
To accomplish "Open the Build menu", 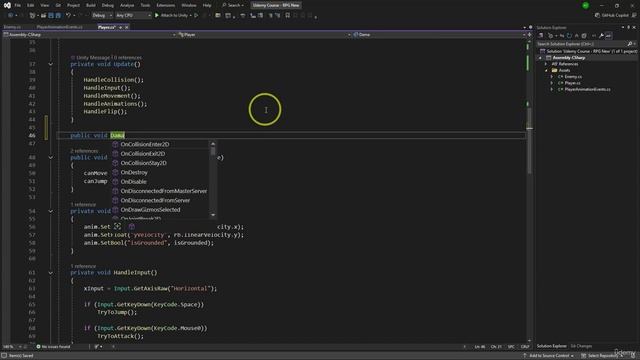I will (x=91, y=5).
